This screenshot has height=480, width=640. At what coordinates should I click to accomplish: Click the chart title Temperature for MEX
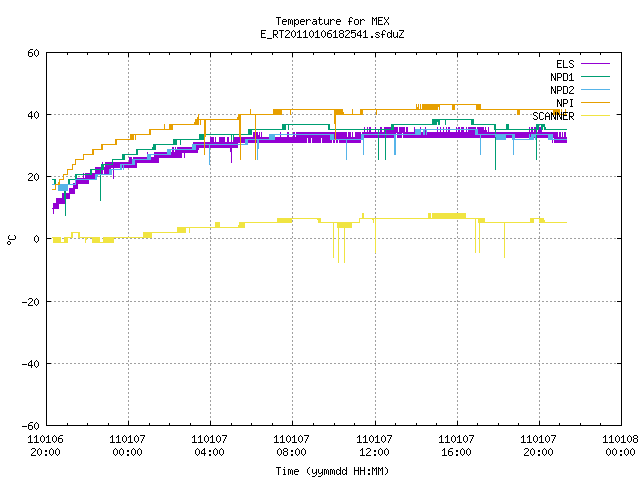point(332,21)
